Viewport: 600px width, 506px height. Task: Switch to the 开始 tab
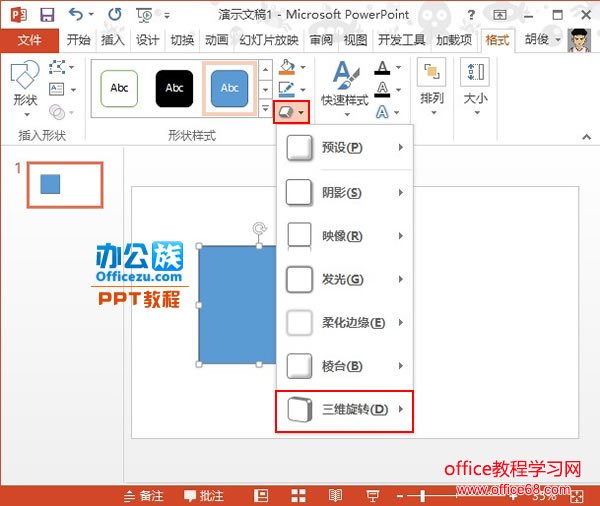pyautogui.click(x=78, y=40)
